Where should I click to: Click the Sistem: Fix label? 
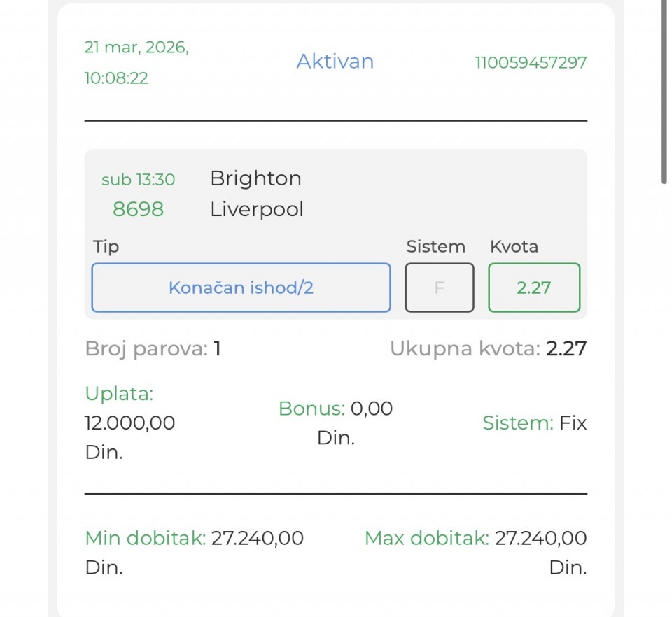(x=534, y=423)
